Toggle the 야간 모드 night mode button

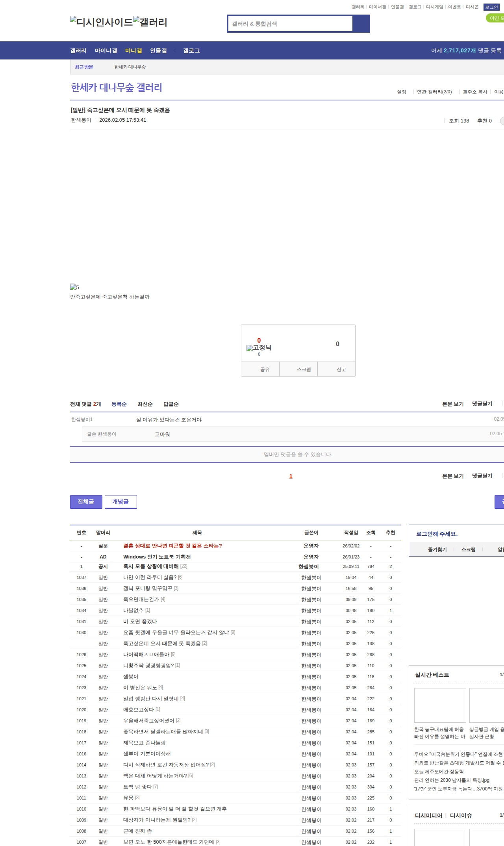495,18
